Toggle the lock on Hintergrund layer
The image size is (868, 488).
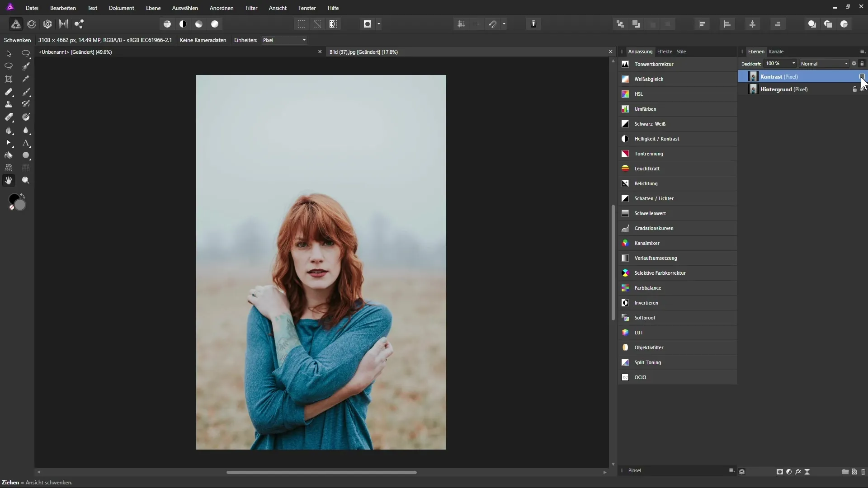854,89
